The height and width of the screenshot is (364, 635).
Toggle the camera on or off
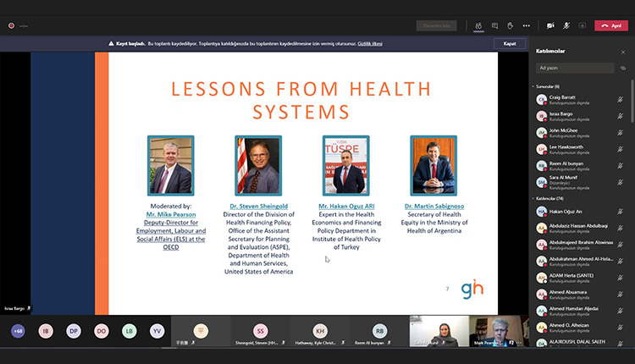(x=551, y=25)
